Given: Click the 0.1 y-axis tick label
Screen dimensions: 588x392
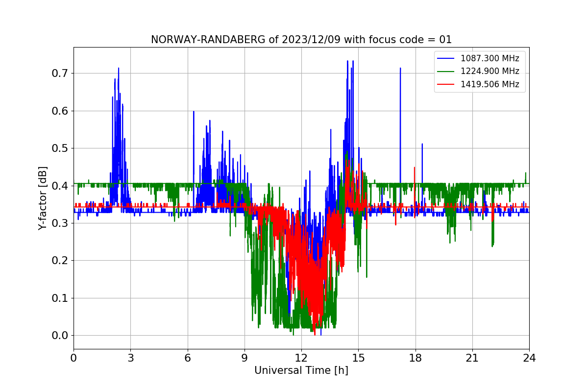Looking at the screenshot, I should 60,298.
